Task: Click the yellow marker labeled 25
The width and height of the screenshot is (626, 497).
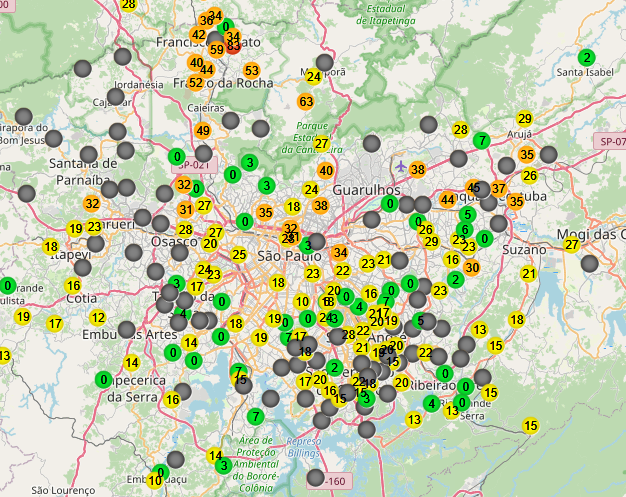Action: (x=239, y=254)
